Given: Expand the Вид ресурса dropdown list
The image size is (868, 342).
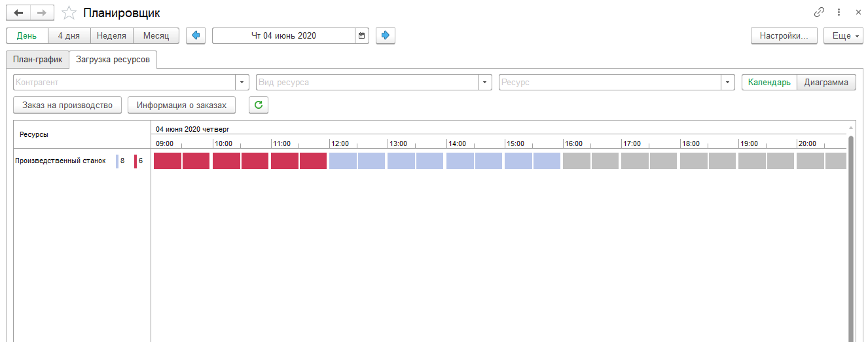Looking at the screenshot, I should 484,83.
